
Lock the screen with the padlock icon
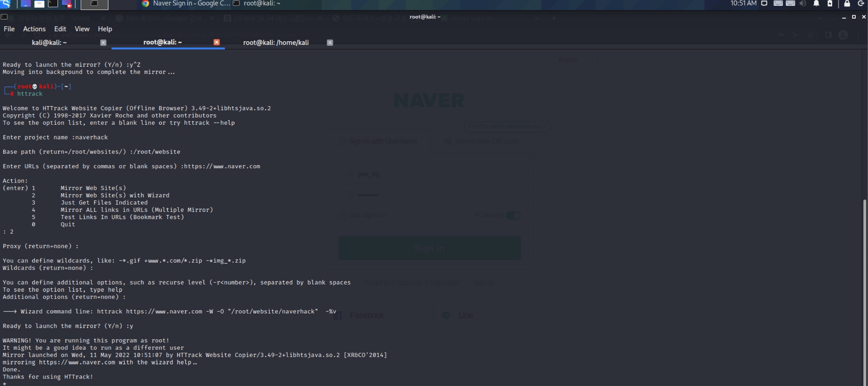847,3
